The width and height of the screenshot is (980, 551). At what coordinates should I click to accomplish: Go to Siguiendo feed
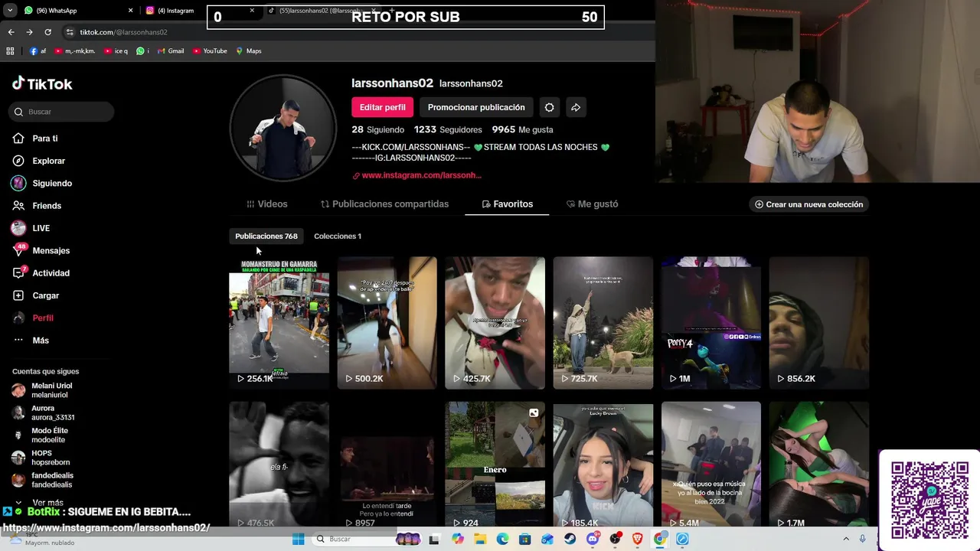pos(41,184)
